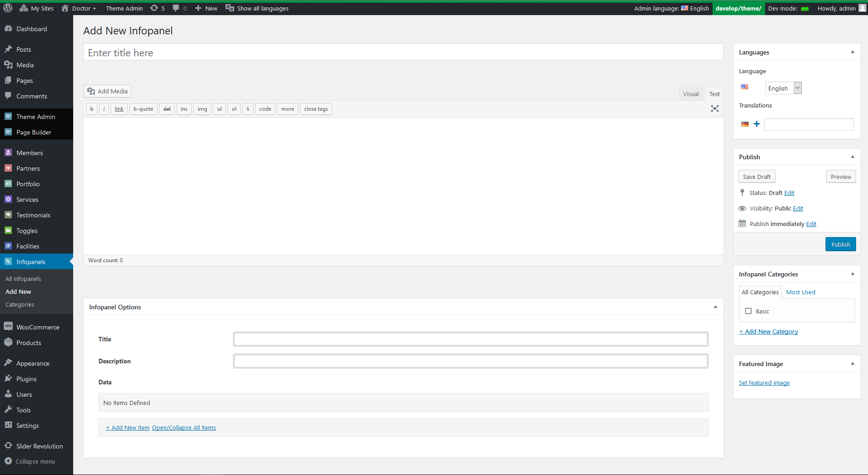Click the Publish button
Viewport: 868px width, 475px height.
coord(841,244)
